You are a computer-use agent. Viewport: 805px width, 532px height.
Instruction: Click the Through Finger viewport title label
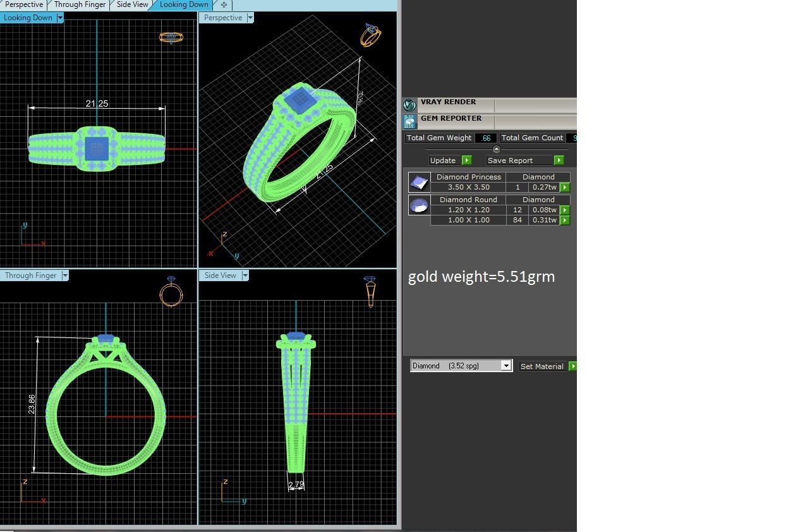pos(31,275)
